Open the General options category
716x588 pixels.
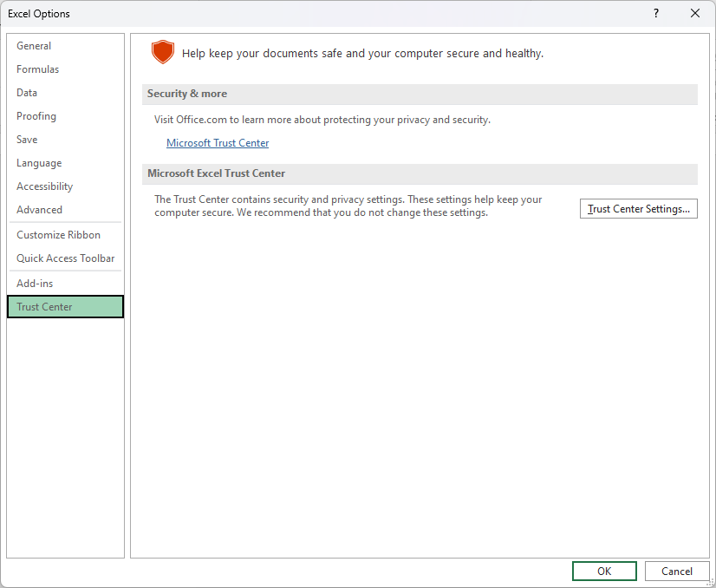point(65,46)
